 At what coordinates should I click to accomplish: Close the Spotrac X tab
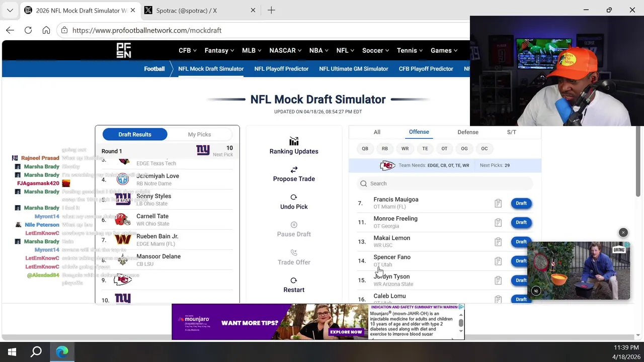coord(253,10)
